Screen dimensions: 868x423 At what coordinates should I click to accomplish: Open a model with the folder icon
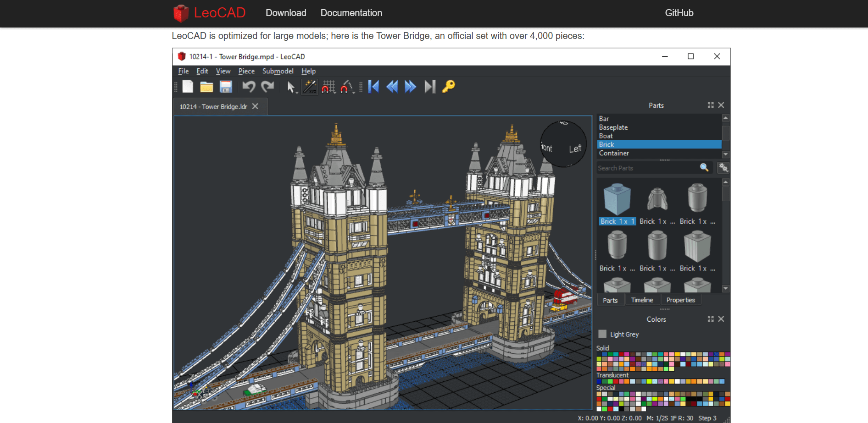tap(206, 87)
